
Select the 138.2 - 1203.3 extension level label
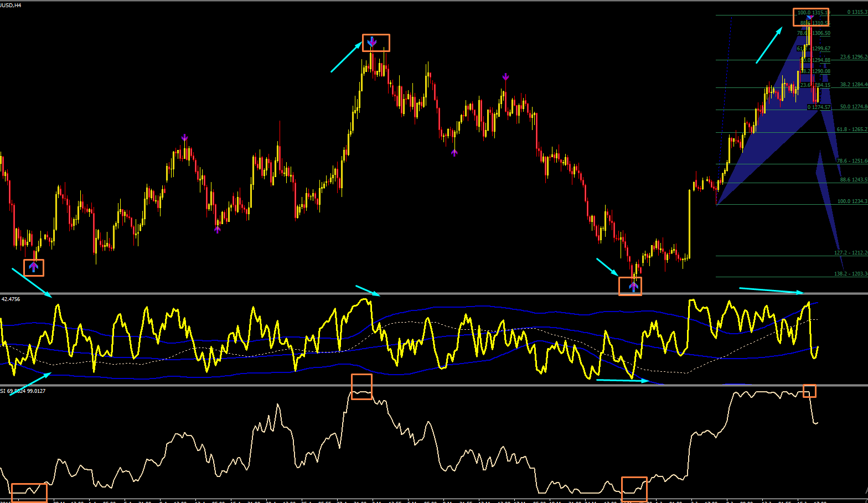pos(851,274)
